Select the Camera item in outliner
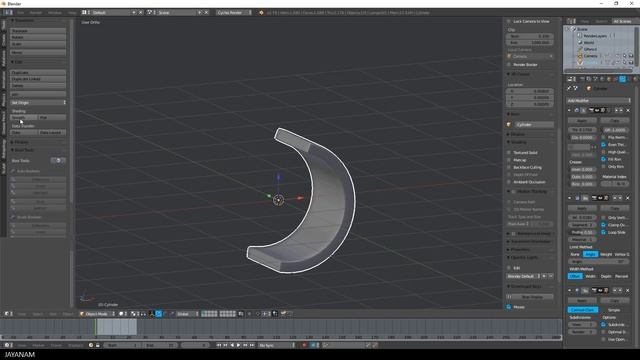640x360 pixels. coord(590,56)
